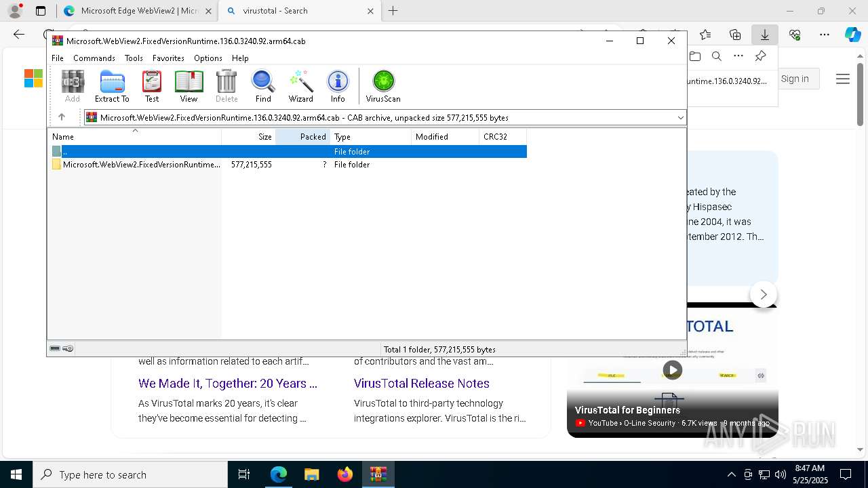Sort by the Name column header

click(x=134, y=136)
